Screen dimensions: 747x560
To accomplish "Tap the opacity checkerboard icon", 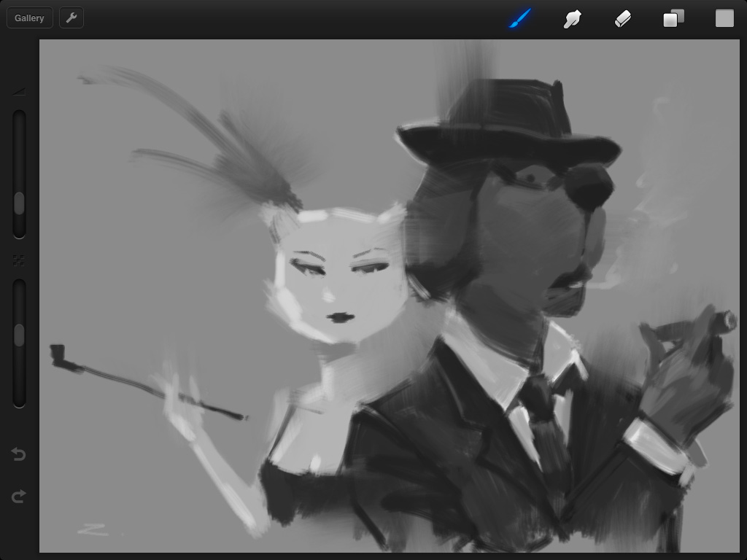I will [18, 260].
